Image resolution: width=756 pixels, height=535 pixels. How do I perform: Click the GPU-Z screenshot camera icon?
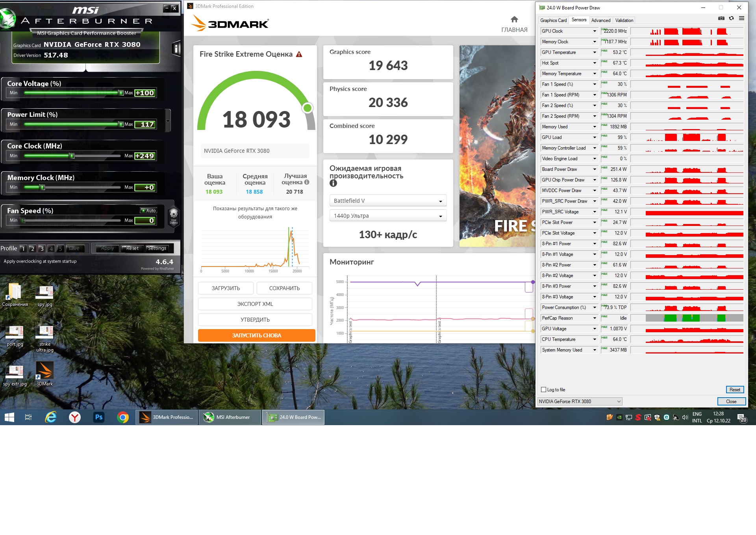(721, 18)
